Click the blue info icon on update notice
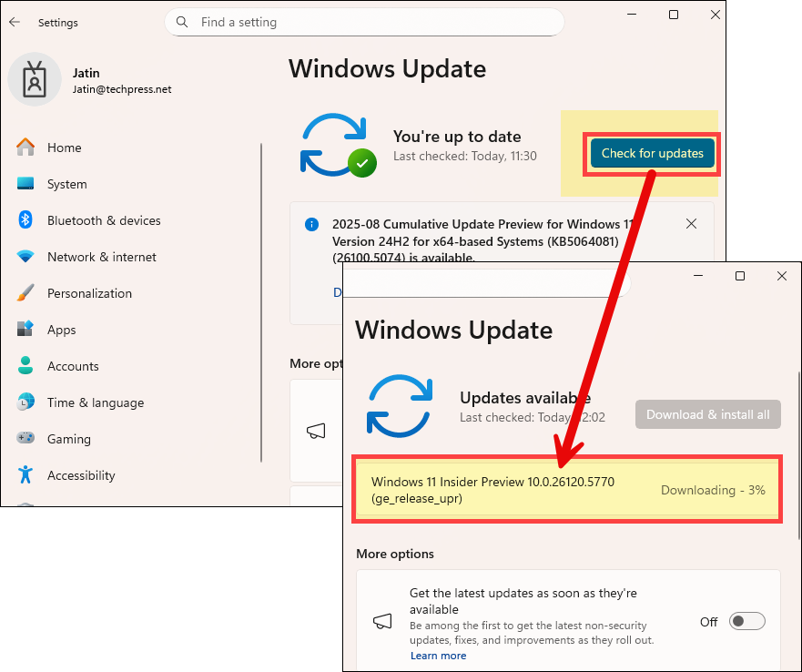The image size is (802, 672). [x=311, y=224]
